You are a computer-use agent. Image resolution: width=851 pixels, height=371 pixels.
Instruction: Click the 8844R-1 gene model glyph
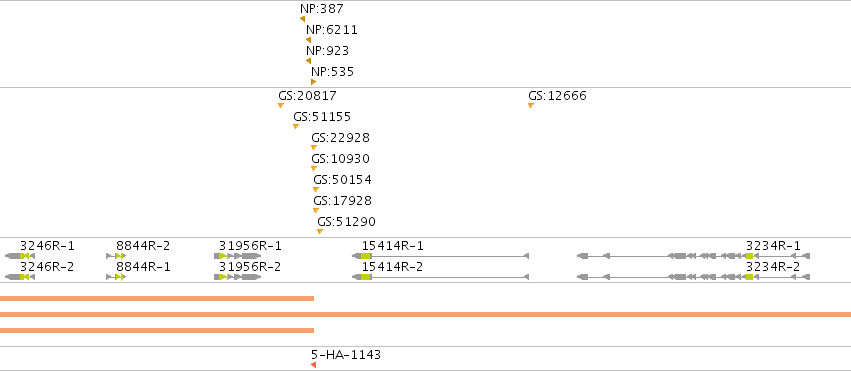tap(116, 277)
